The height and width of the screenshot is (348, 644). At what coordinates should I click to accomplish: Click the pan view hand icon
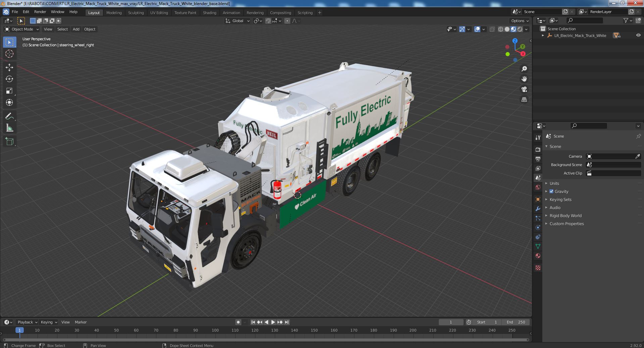click(524, 79)
